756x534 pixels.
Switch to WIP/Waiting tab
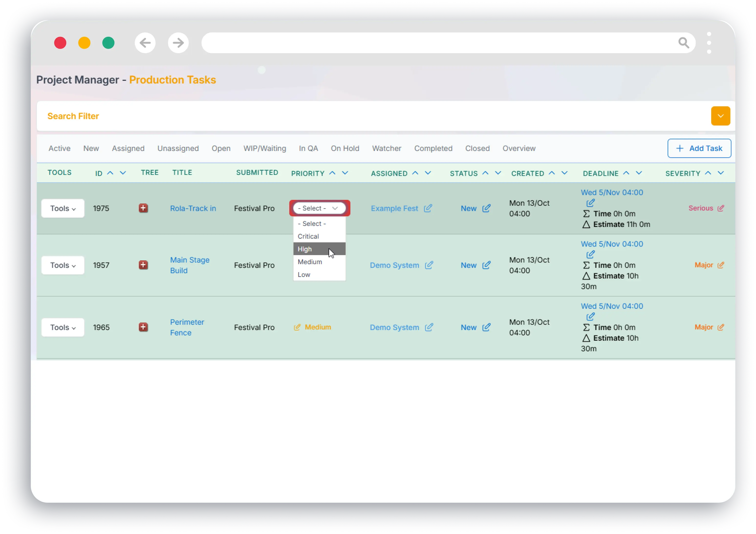pyautogui.click(x=264, y=149)
